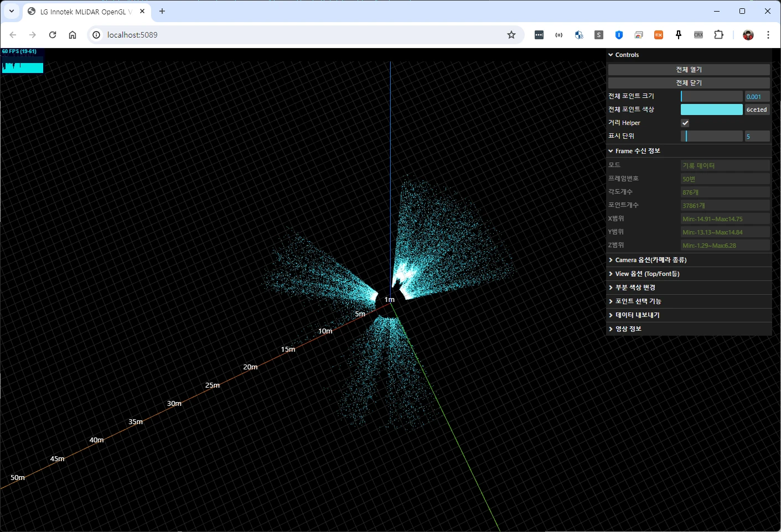Image resolution: width=781 pixels, height=532 pixels.
Task: Open the orange EX extension
Action: [x=659, y=35]
